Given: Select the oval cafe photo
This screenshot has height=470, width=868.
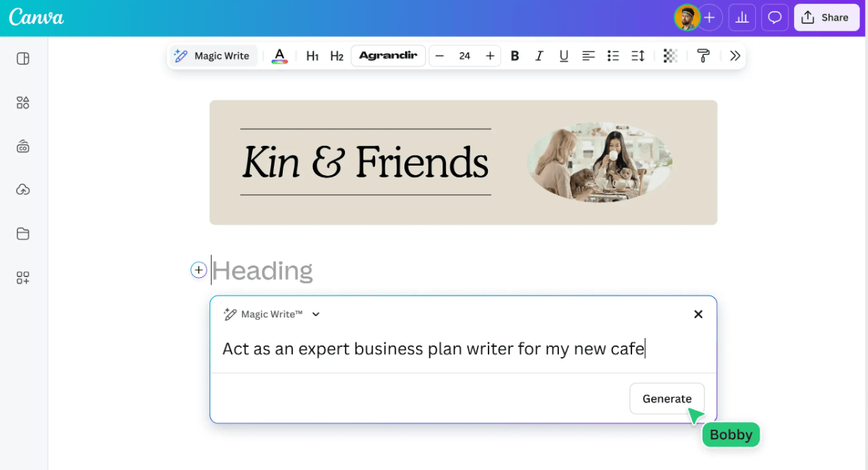Looking at the screenshot, I should [x=599, y=162].
